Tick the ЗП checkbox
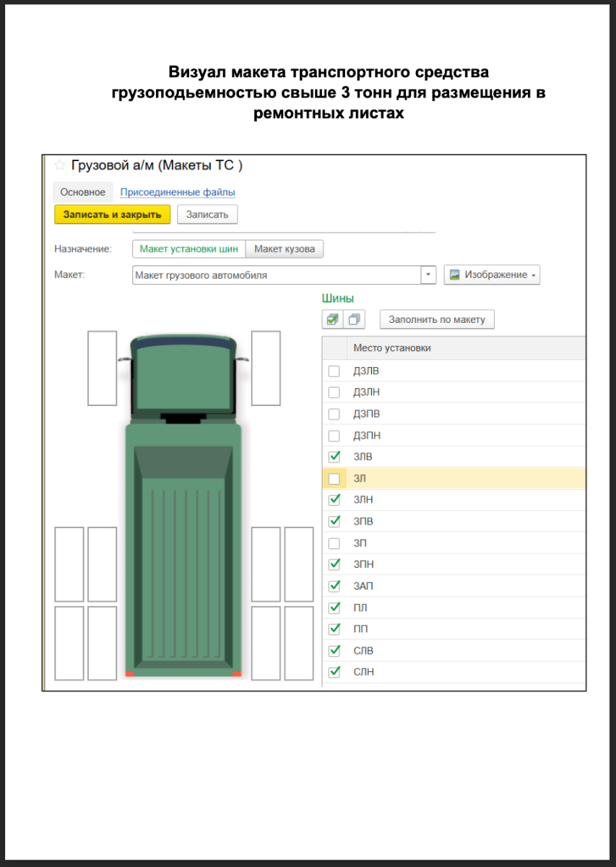This screenshot has height=867, width=616. [x=334, y=543]
